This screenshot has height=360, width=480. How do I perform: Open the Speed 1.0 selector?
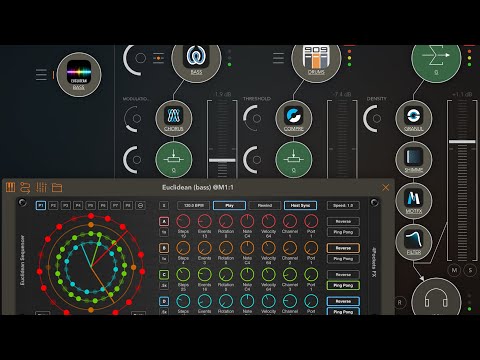tap(343, 205)
